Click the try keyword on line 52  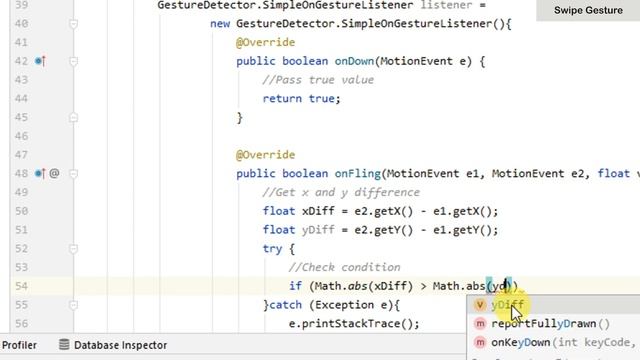click(x=272, y=249)
